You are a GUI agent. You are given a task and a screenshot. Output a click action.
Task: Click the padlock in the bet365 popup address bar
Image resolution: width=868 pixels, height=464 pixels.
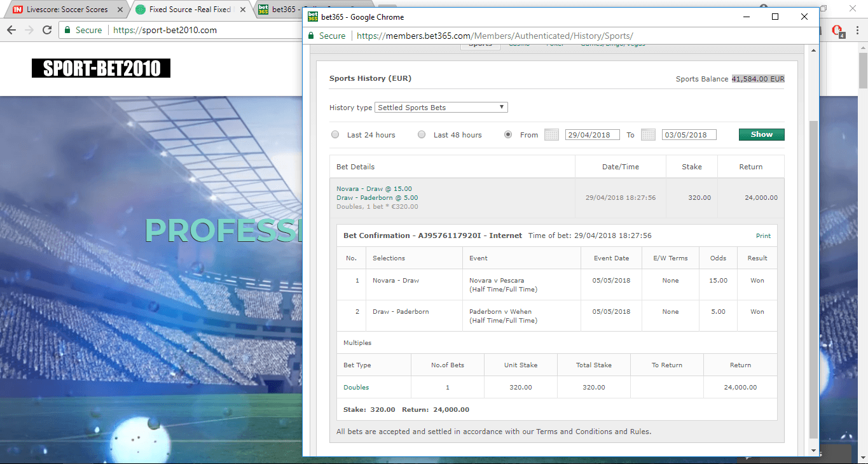311,36
